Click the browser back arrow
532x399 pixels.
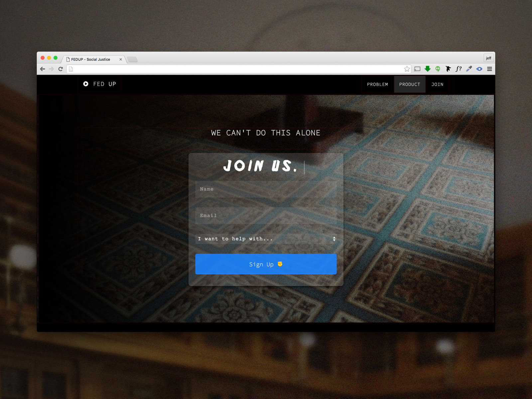coord(43,69)
